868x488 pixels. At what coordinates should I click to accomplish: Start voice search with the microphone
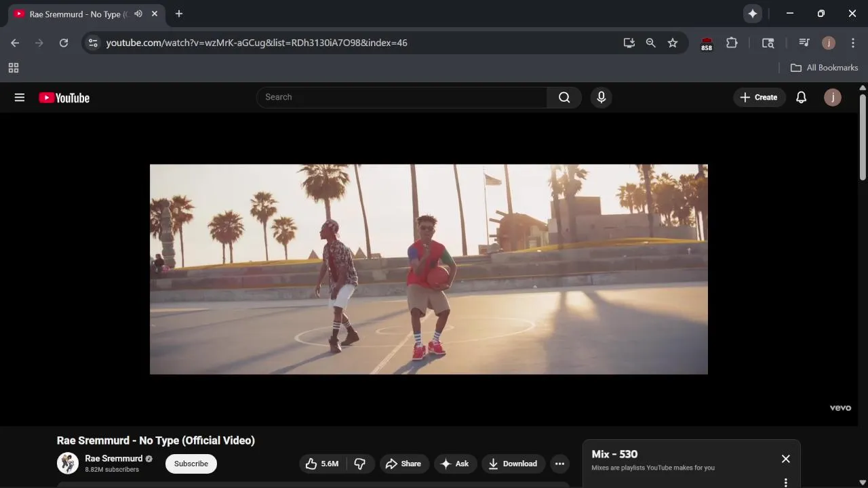point(601,98)
